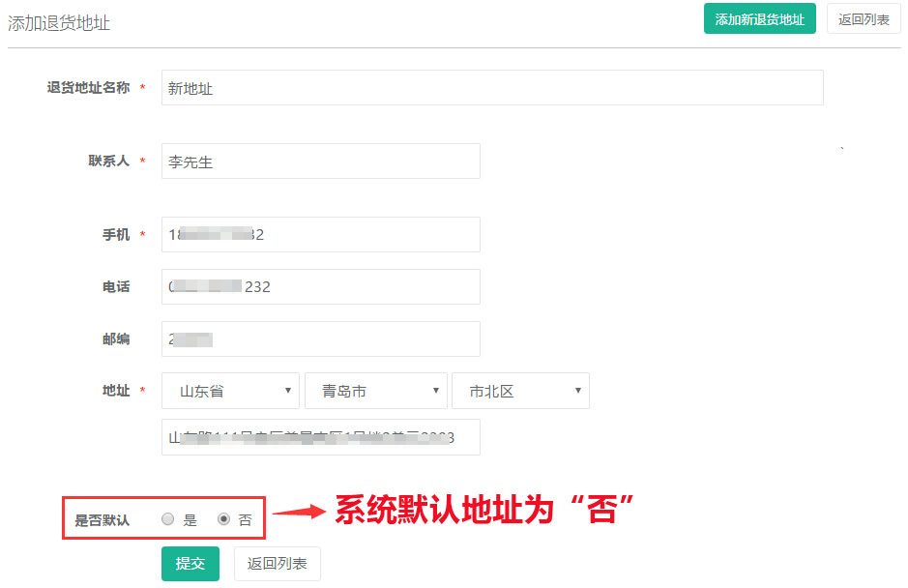Click the 联系人 field label
The width and height of the screenshot is (908, 588).
108,162
